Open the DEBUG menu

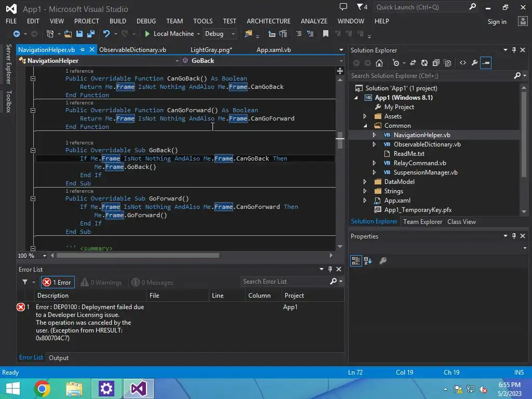(x=146, y=21)
